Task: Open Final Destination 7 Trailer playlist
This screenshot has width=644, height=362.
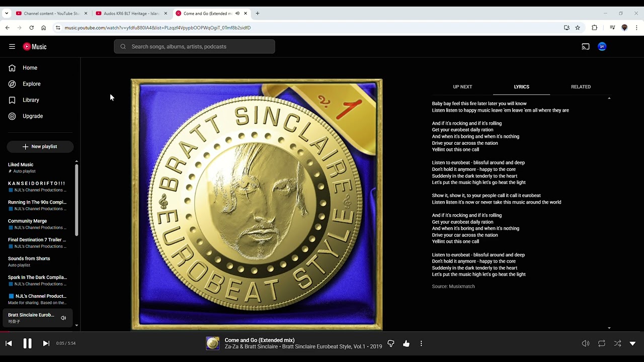Action: pos(38,243)
